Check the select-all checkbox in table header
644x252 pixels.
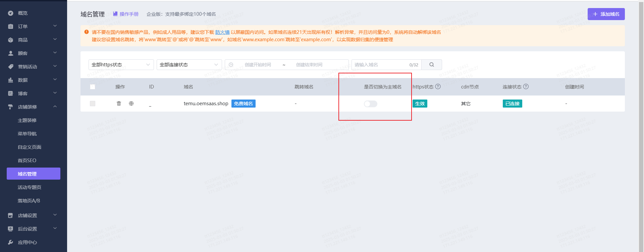click(93, 87)
